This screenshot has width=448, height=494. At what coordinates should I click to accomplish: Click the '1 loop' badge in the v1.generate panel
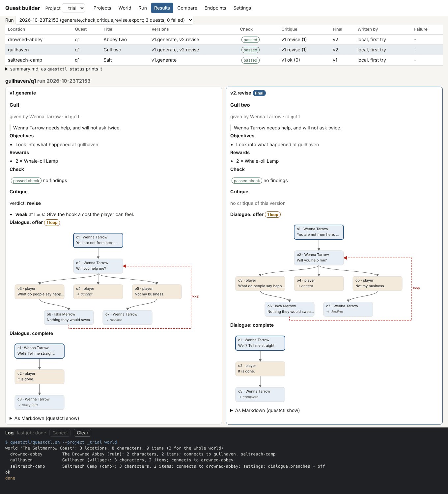[x=52, y=223]
